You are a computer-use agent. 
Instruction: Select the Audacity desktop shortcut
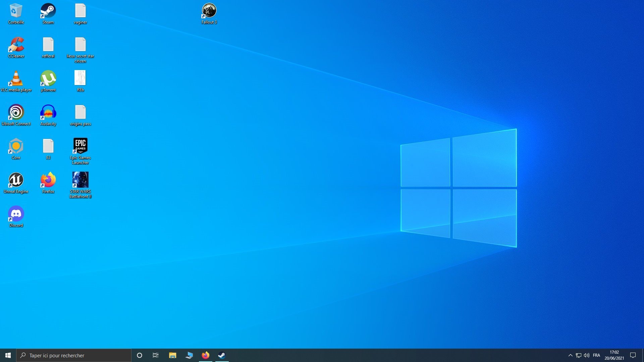48,115
